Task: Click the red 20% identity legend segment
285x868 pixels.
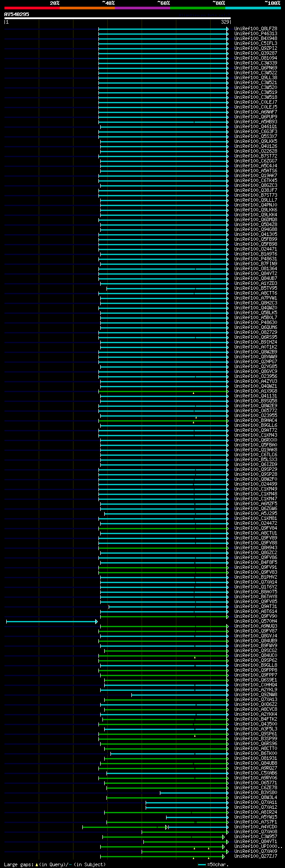Action: [x=32, y=8]
